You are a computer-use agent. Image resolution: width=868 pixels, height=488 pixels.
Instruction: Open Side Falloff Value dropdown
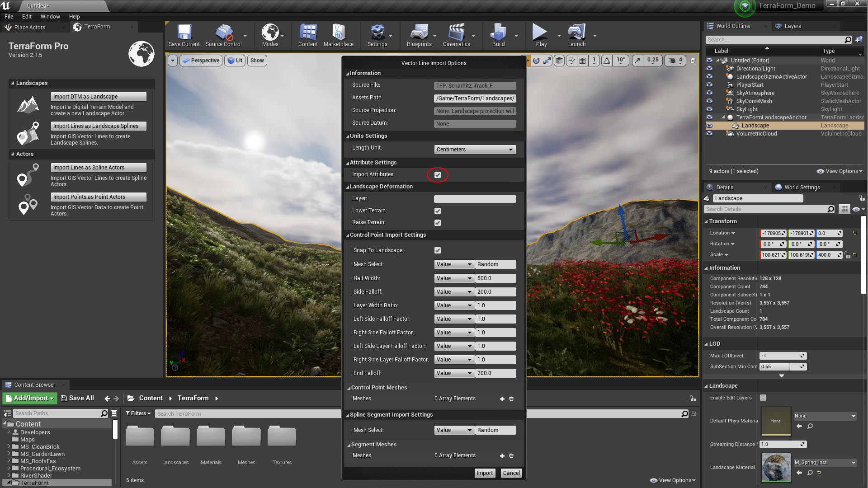pos(453,292)
